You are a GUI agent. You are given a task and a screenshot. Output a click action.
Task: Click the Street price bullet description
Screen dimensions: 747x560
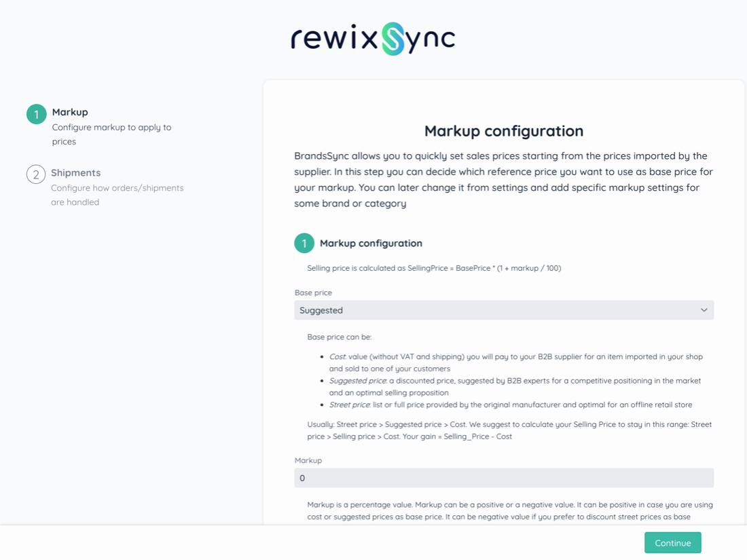pos(509,405)
